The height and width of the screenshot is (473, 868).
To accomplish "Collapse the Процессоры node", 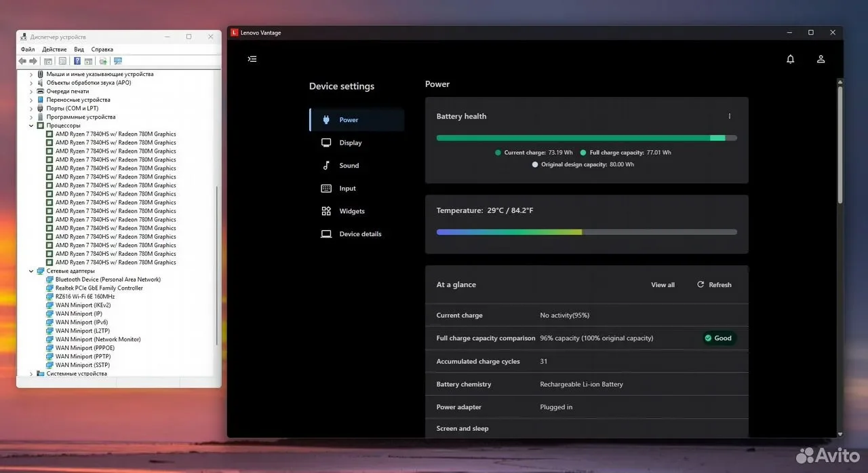I will tap(31, 126).
